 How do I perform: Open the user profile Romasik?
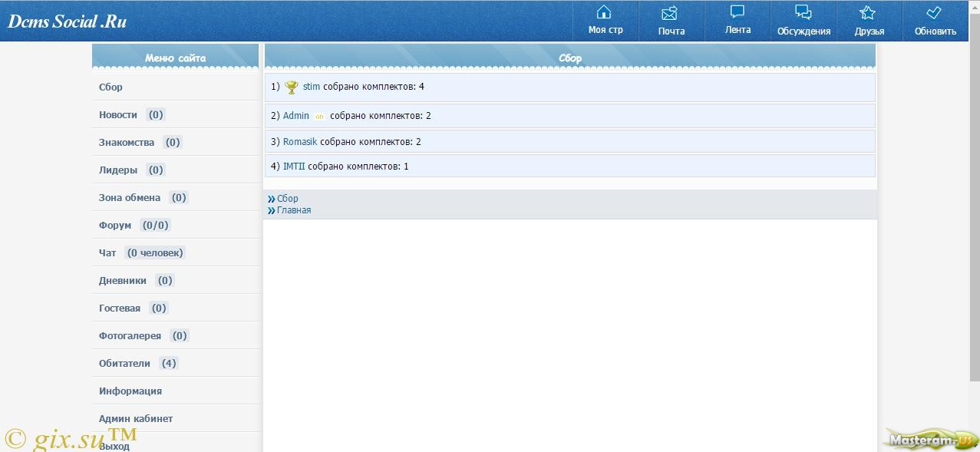300,142
